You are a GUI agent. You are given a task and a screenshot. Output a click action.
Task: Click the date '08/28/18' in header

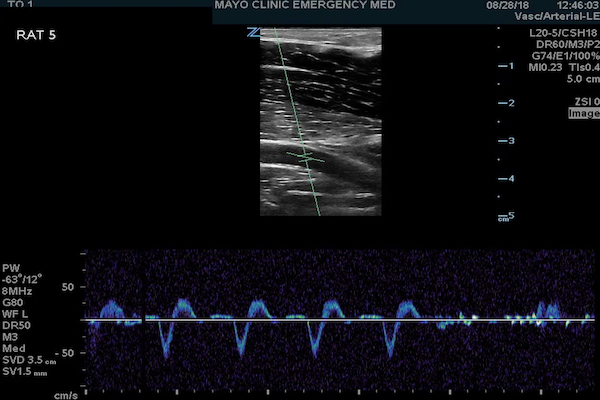tap(508, 5)
